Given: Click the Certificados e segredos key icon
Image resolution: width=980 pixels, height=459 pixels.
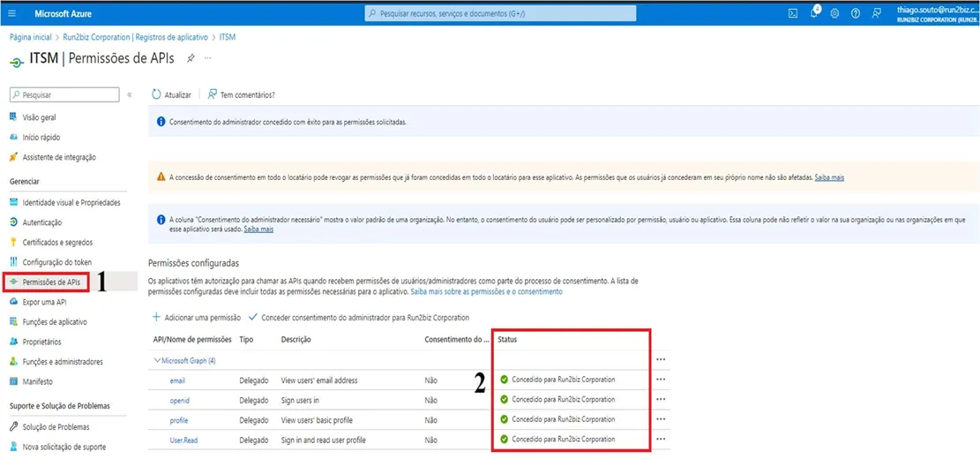Looking at the screenshot, I should pos(13,242).
